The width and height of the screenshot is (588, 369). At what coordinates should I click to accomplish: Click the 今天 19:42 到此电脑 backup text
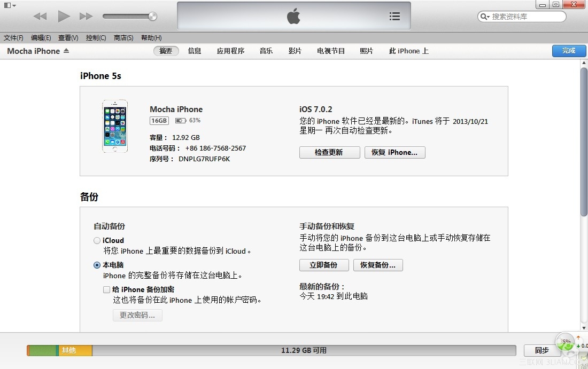coord(334,296)
